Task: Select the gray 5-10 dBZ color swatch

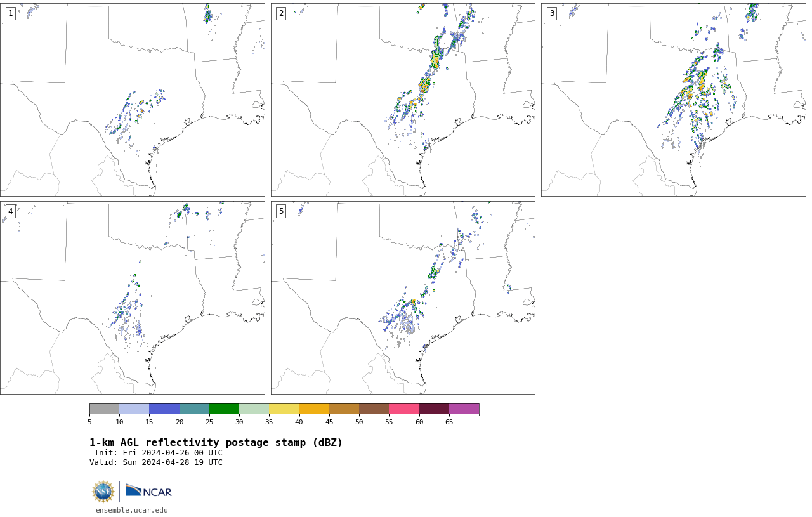Action: [x=104, y=409]
